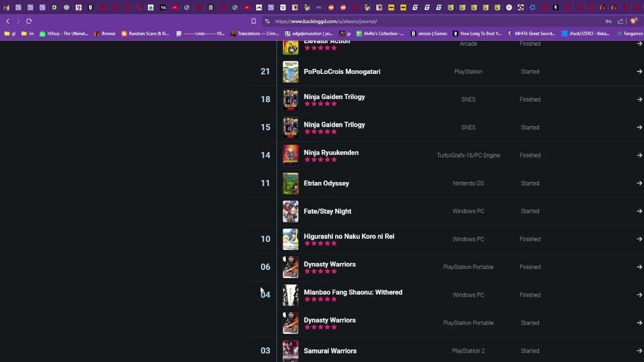Click the share icon in the address bar
Screen dimensions: 644x362
pos(620,21)
